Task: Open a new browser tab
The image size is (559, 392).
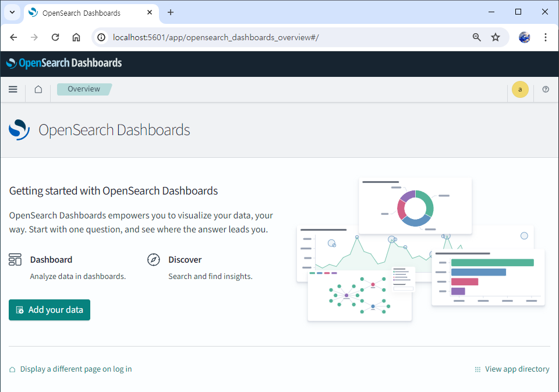Action: click(x=171, y=12)
